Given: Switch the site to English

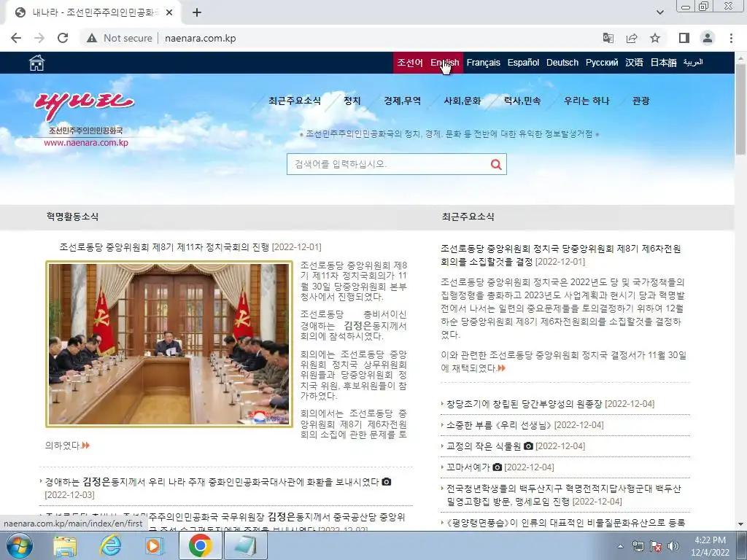Looking at the screenshot, I should pos(445,63).
